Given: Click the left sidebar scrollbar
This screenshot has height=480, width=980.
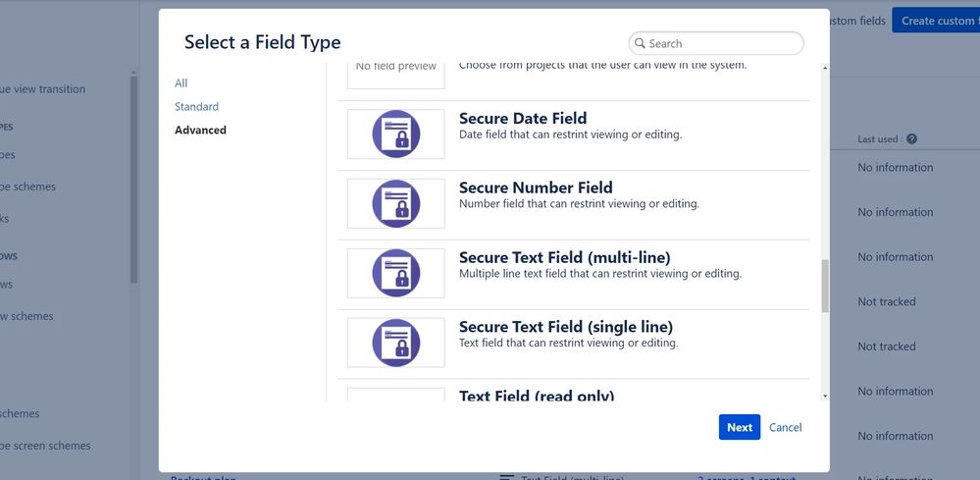Looking at the screenshot, I should pyautogui.click(x=133, y=180).
